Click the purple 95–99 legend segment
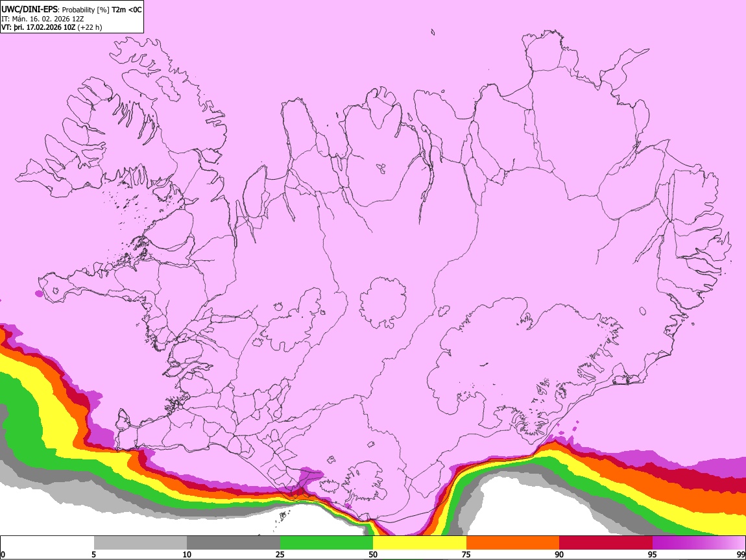This screenshot has height=560, width=746. click(699, 542)
